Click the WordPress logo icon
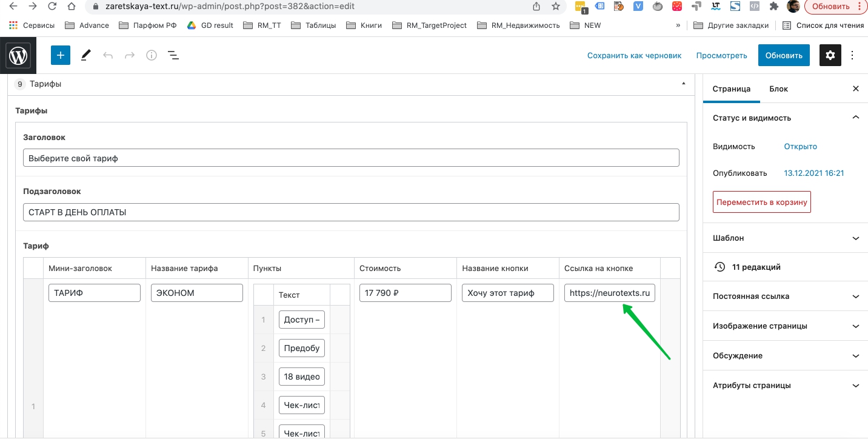Viewport: 868px width, 439px height. [18, 56]
